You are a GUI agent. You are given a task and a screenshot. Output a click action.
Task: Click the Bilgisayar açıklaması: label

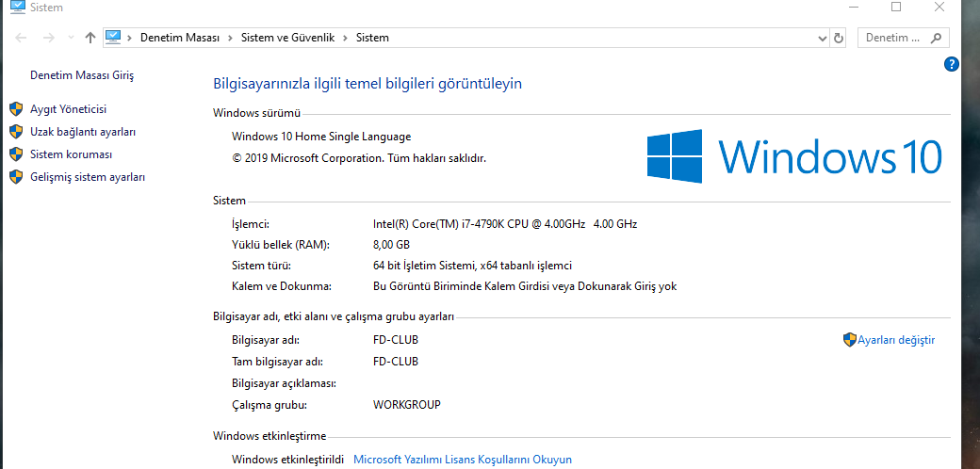[x=285, y=383]
